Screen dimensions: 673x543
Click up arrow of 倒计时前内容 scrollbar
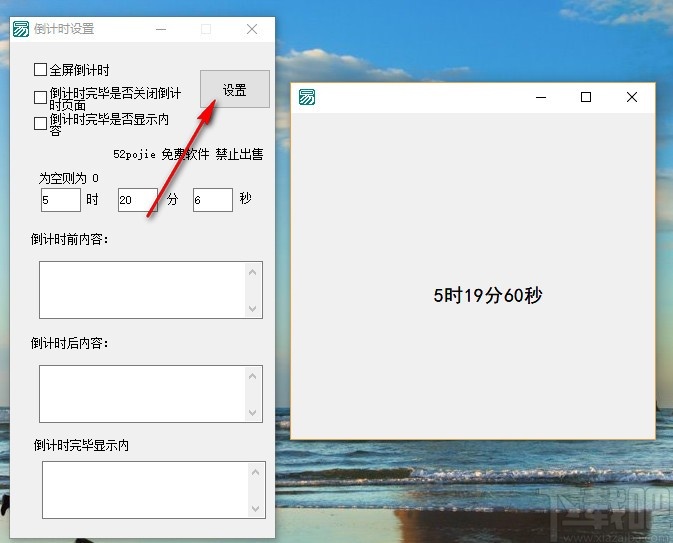[253, 272]
